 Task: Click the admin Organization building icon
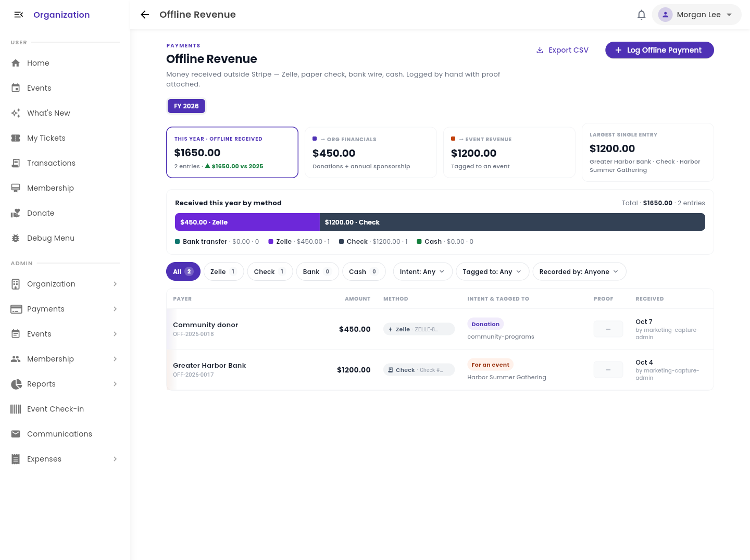click(x=16, y=284)
